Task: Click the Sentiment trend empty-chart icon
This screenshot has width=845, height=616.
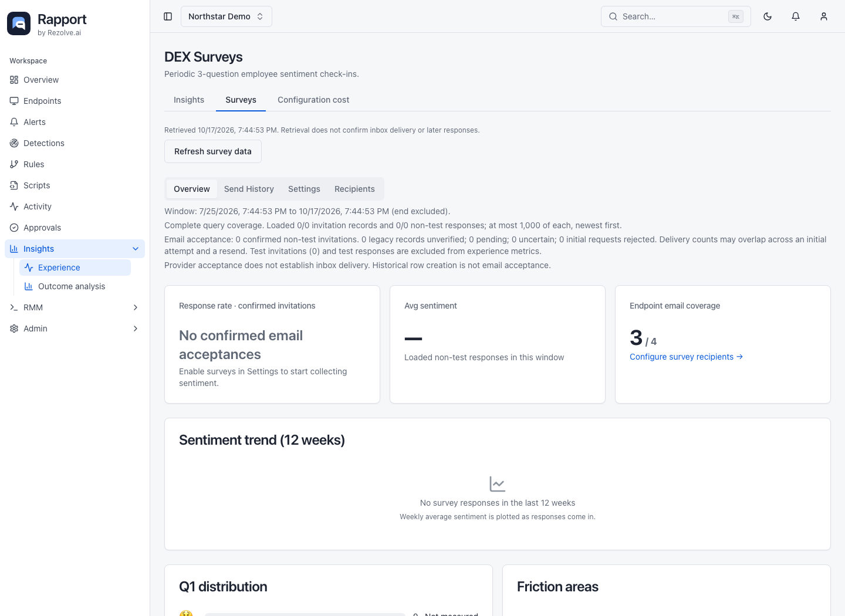Action: click(x=498, y=484)
